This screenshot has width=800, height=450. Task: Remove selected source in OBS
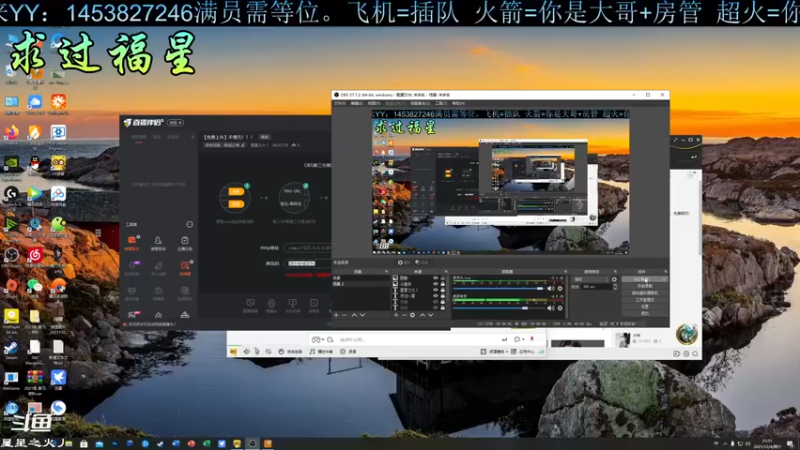pos(404,315)
